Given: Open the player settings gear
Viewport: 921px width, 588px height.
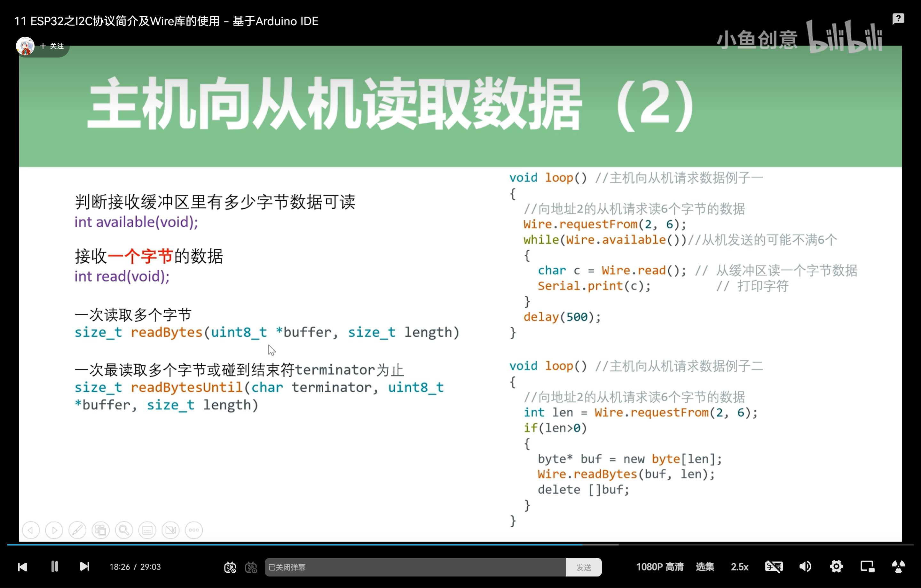Looking at the screenshot, I should (x=836, y=567).
